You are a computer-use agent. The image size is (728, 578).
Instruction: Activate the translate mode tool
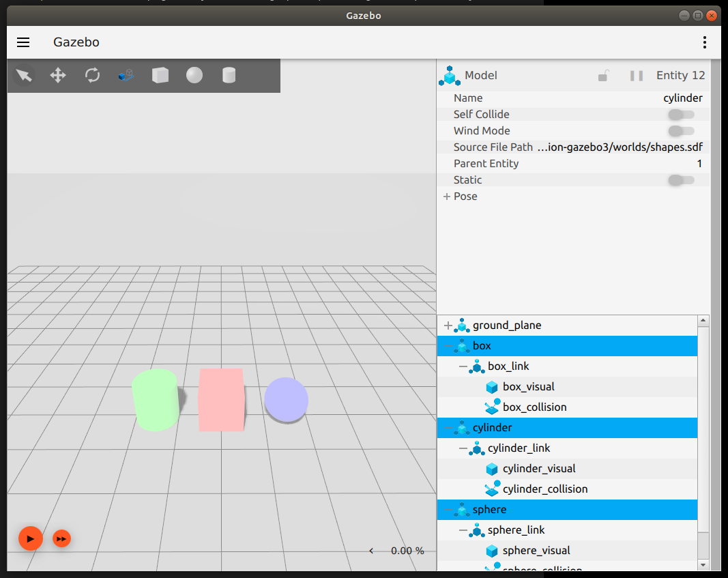(58, 75)
